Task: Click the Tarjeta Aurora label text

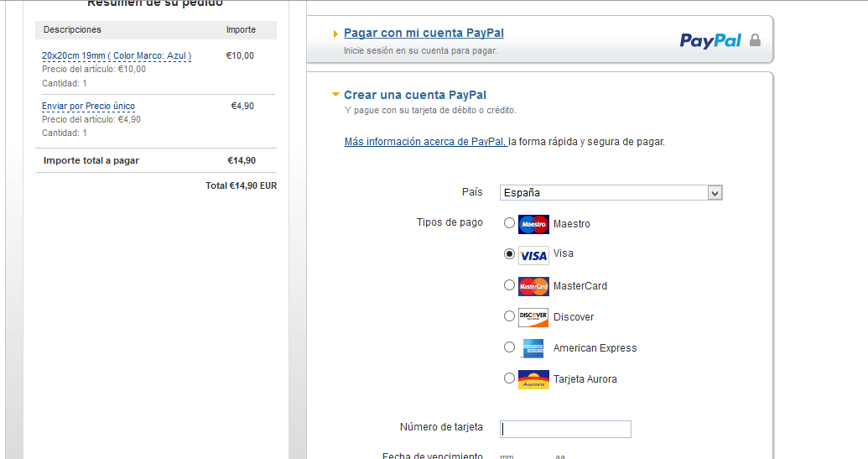Action: point(585,378)
